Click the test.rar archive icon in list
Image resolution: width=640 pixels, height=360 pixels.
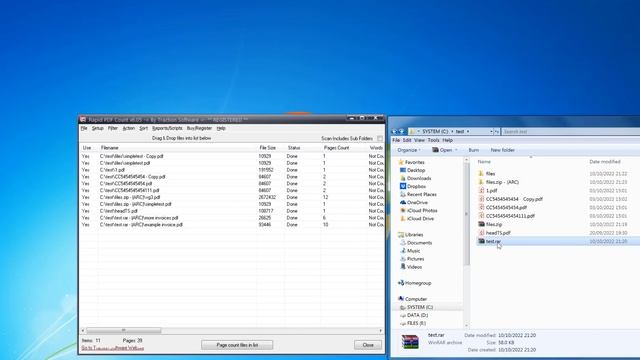tap(481, 241)
